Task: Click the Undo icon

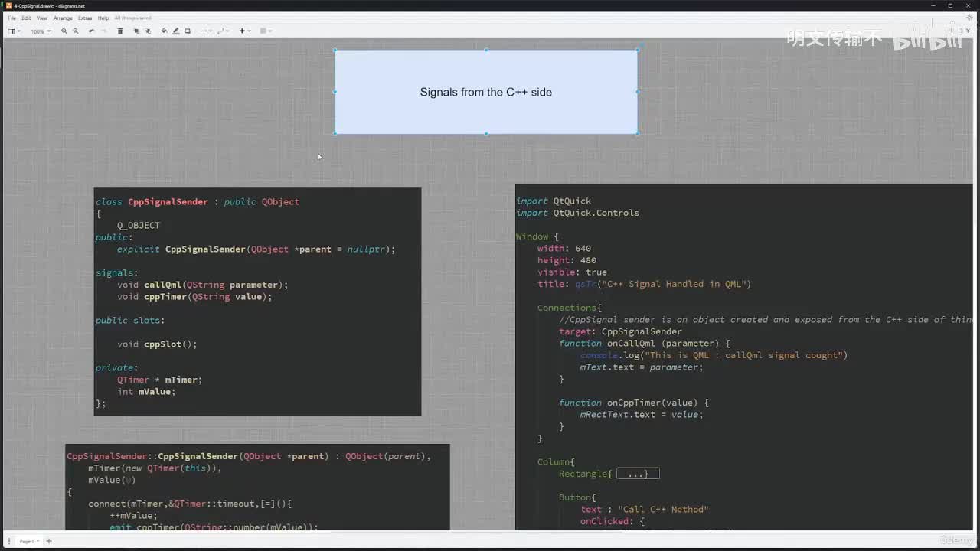Action: [92, 31]
